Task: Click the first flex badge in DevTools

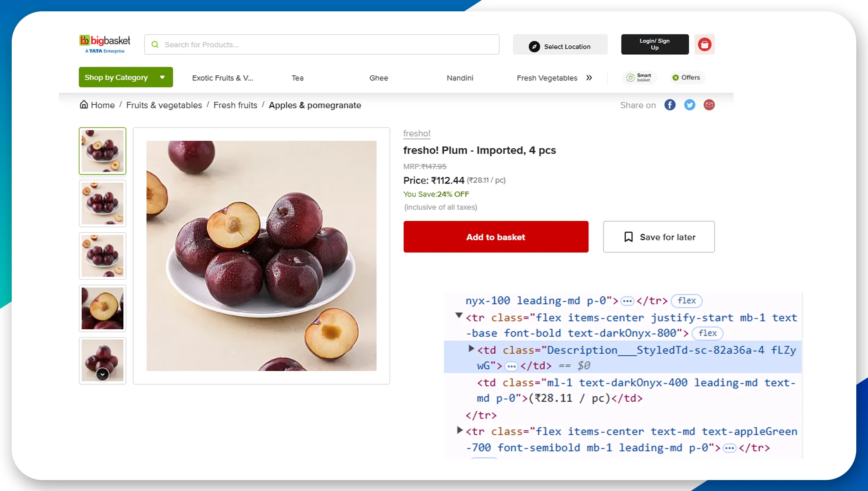Action: pyautogui.click(x=686, y=301)
